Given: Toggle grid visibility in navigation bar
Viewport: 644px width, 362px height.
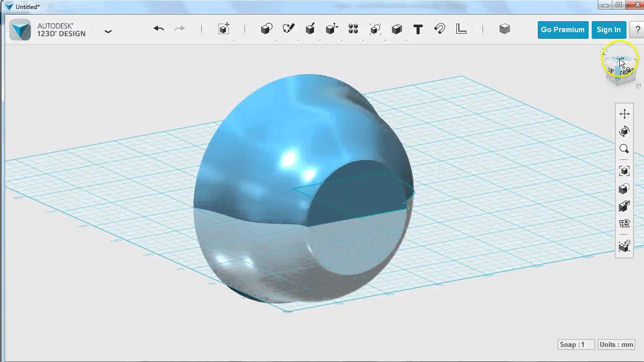Looking at the screenshot, I should click(624, 223).
